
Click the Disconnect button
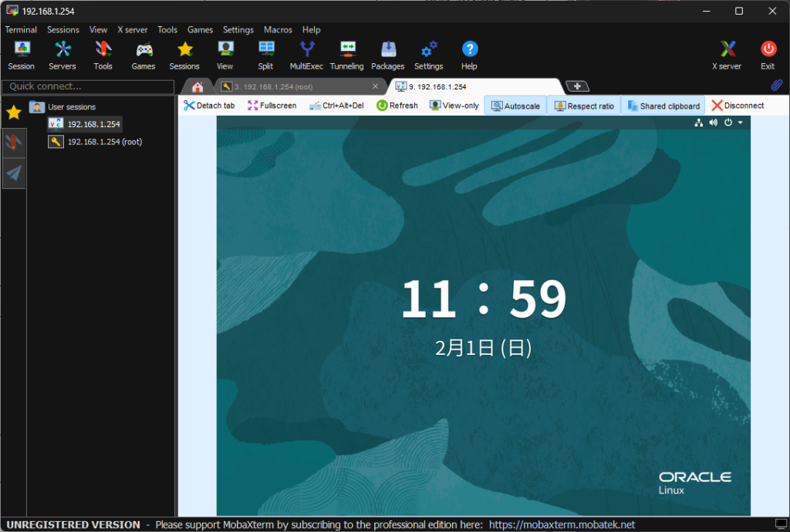738,106
